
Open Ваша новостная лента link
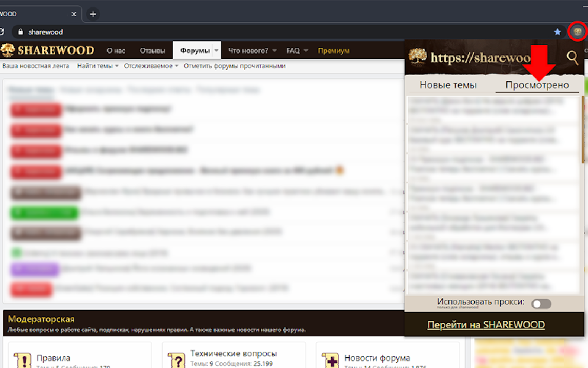(35, 66)
